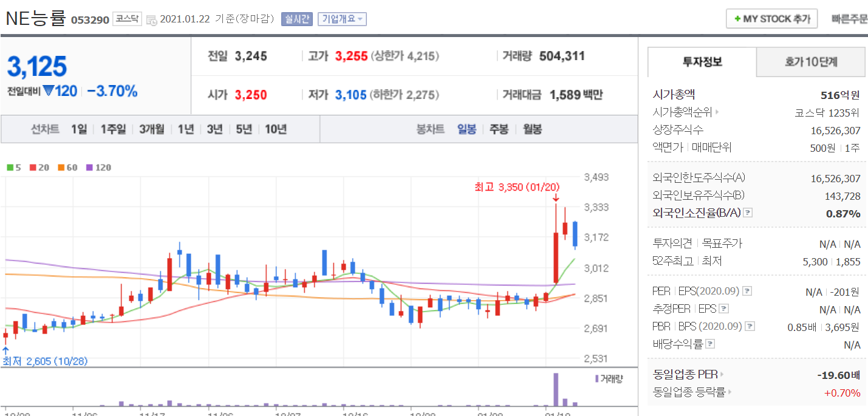This screenshot has height=416, width=868.
Task: Open 빠른주문 quick order link
Action: pos(849,19)
